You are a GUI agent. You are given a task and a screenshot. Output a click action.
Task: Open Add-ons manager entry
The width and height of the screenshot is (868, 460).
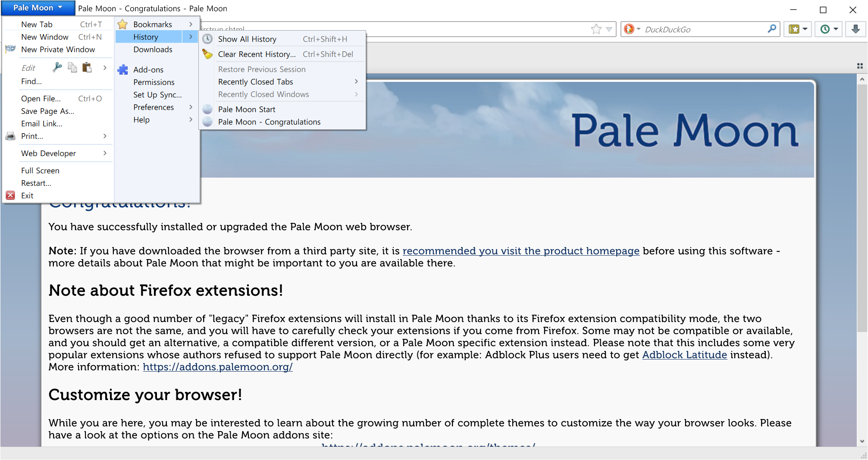pyautogui.click(x=157, y=70)
